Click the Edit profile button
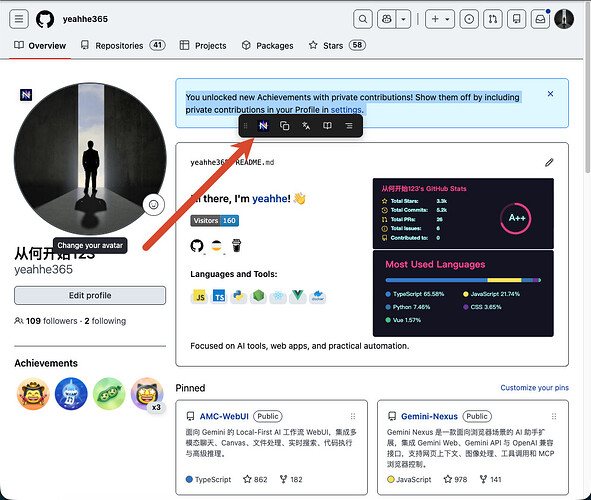591x500 pixels. pyautogui.click(x=90, y=295)
